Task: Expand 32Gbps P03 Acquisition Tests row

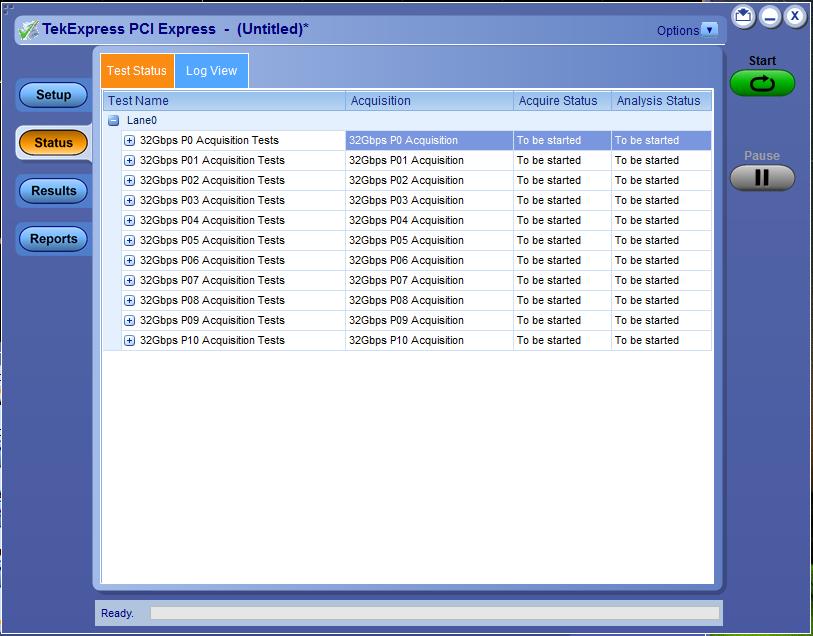Action: [130, 201]
